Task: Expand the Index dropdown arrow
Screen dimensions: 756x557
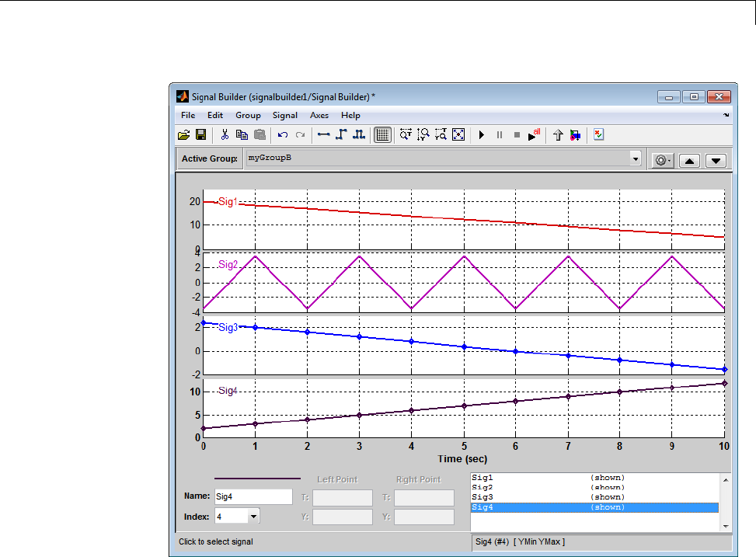Action: (253, 516)
